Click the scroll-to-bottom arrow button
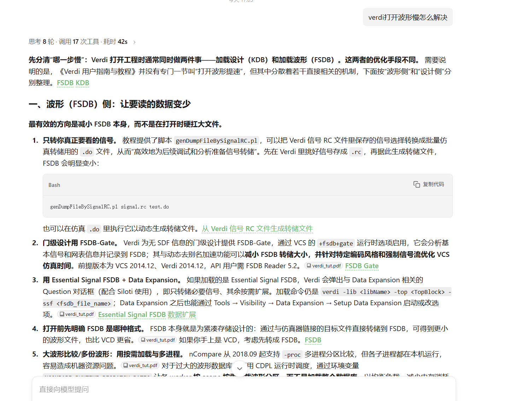The height and width of the screenshot is (401, 532). [240, 368]
